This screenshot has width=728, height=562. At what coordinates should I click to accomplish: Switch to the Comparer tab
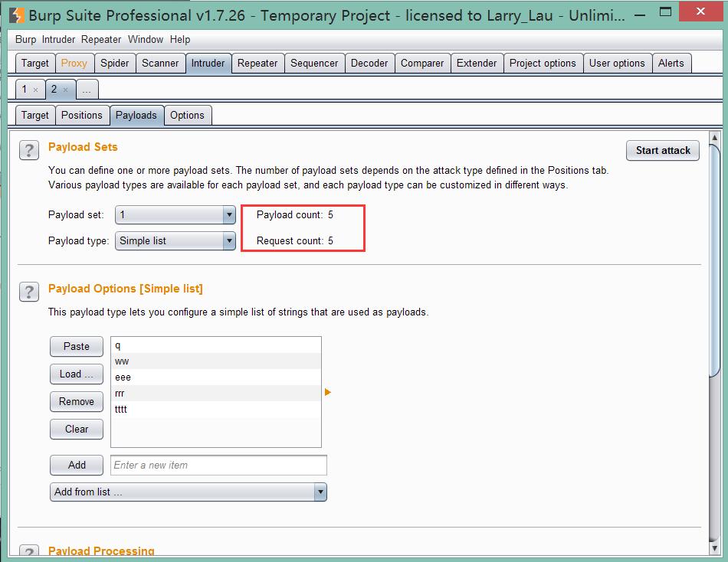422,63
